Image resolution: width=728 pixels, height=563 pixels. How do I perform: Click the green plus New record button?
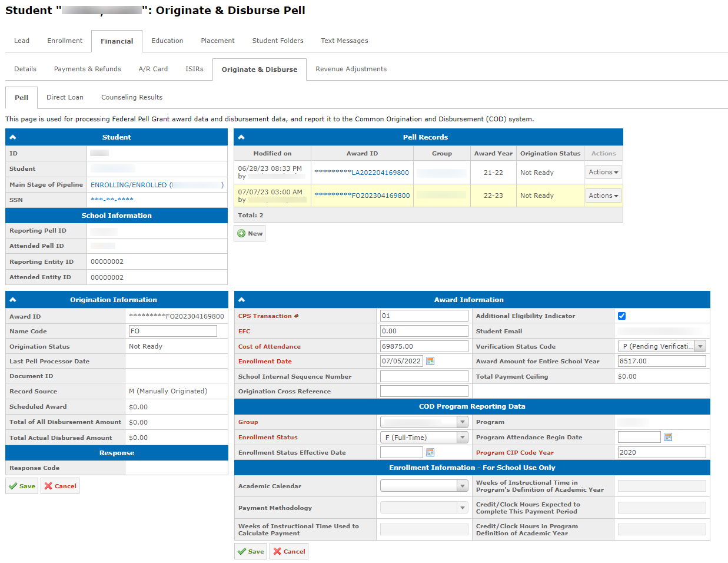click(250, 233)
